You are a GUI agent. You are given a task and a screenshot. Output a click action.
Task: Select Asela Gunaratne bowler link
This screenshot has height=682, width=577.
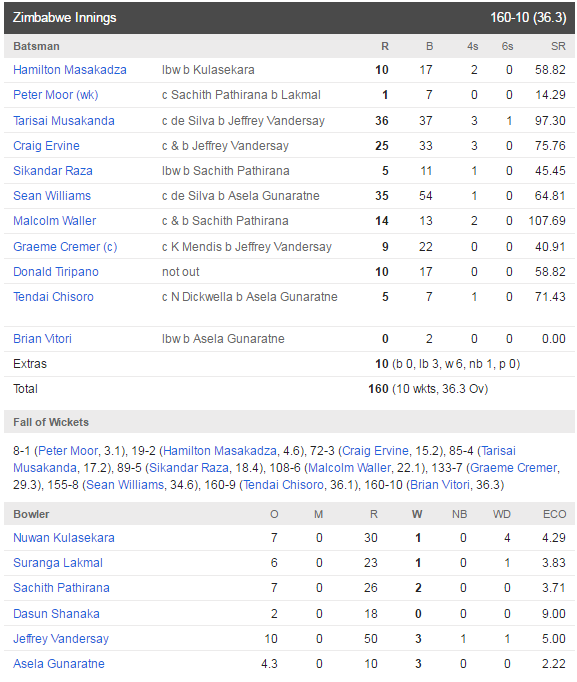point(59,664)
